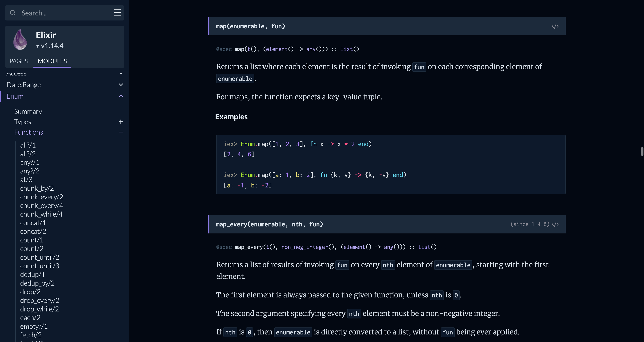Screen dimensions: 644x342
Task: Switch to PAGES tab
Action: (18, 61)
